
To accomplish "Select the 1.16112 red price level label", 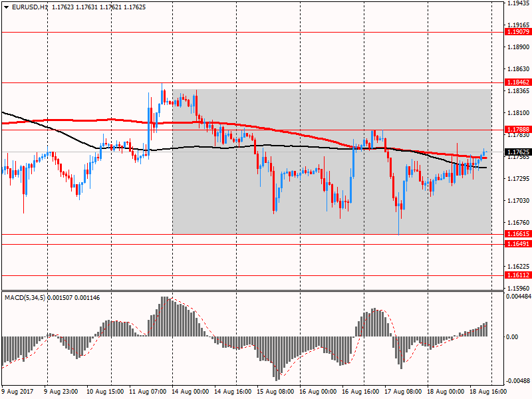I will coord(518,275).
